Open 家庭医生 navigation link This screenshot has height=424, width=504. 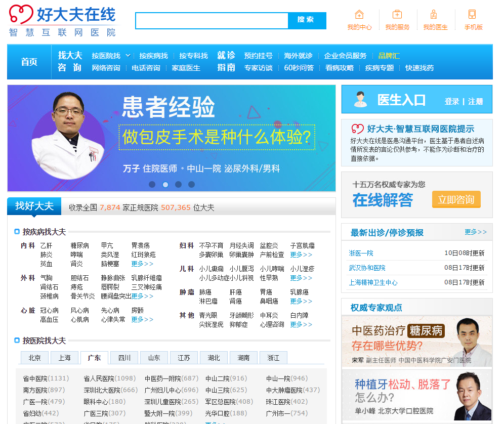[186, 68]
